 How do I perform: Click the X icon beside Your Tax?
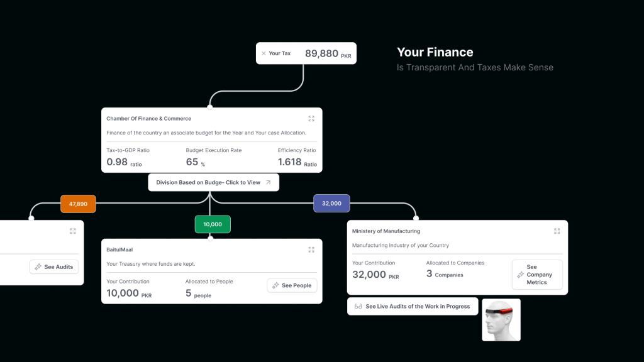pyautogui.click(x=264, y=53)
